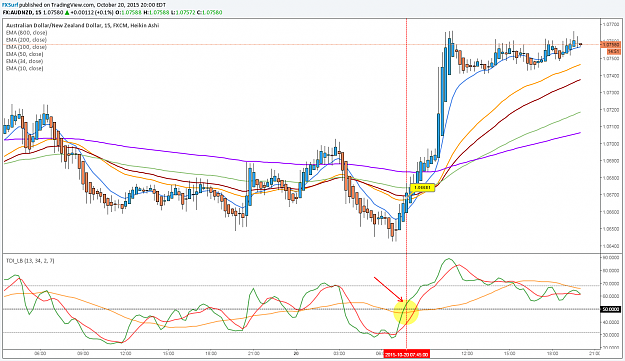Select the L:1.07572 low value
This screenshot has height=361, width=625.
pyautogui.click(x=183, y=12)
